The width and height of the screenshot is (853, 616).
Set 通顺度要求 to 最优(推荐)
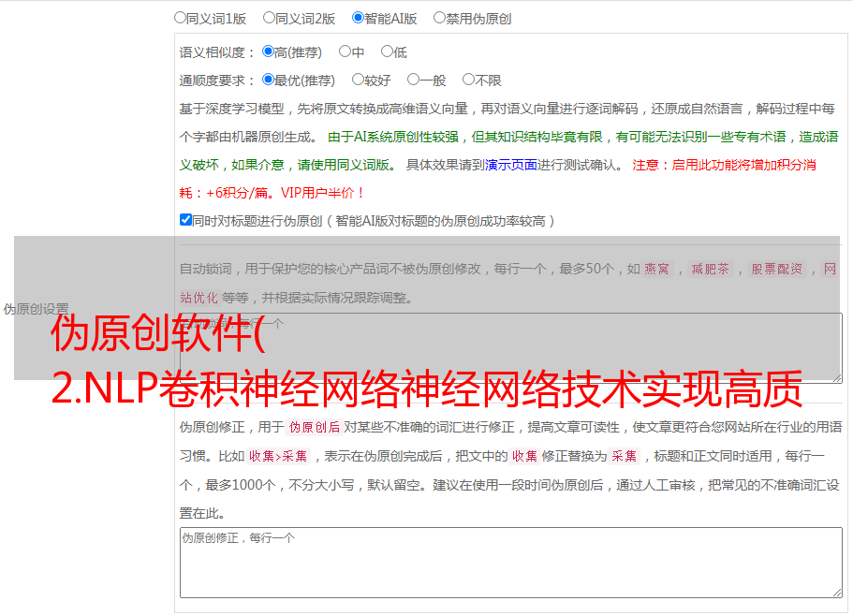tap(268, 80)
